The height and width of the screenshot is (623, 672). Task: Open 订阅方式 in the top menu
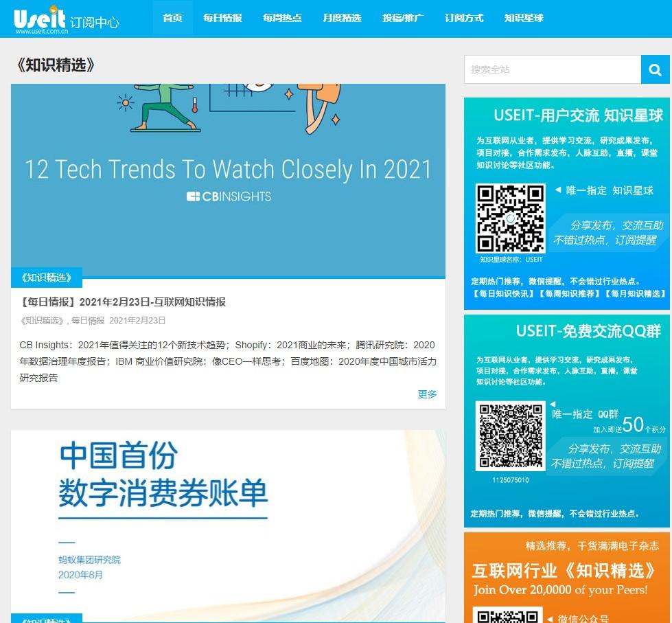(x=464, y=18)
